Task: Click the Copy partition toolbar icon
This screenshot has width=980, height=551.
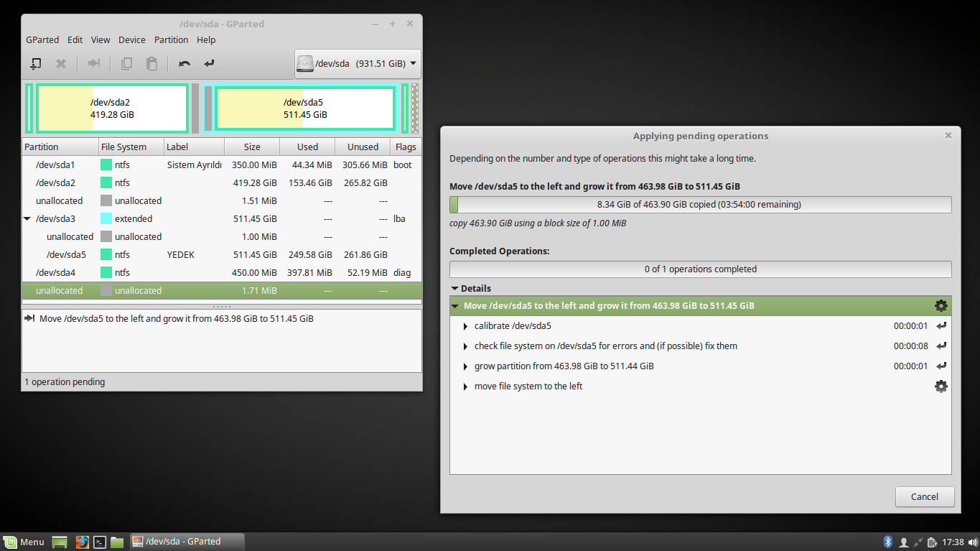Action: (126, 64)
